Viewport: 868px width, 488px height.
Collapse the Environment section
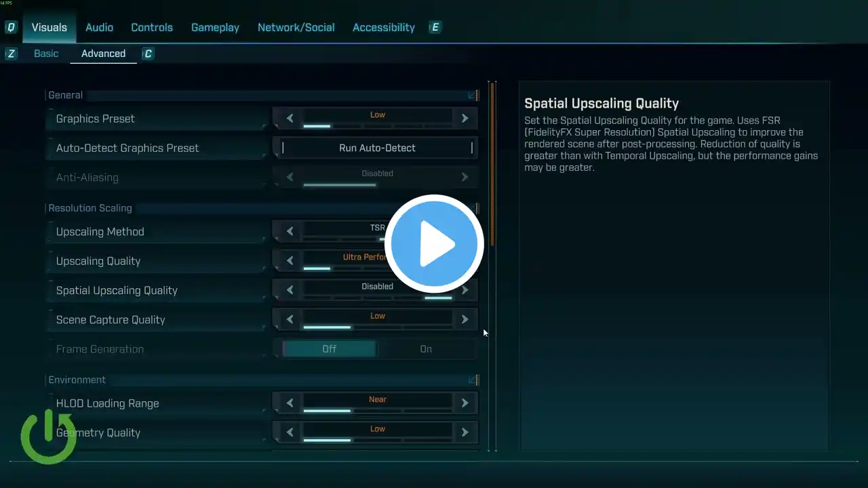pos(473,380)
